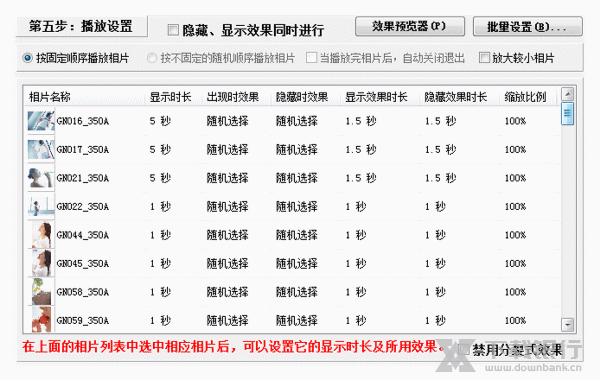Click 隐藏时效果 随机选择 for GN044_350A

pos(297,235)
